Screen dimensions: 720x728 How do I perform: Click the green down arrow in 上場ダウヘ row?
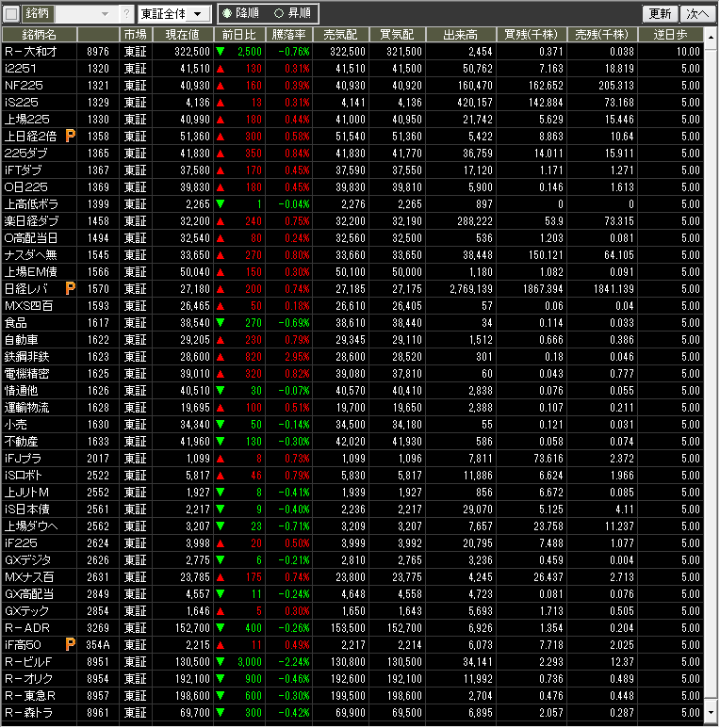coord(221,526)
